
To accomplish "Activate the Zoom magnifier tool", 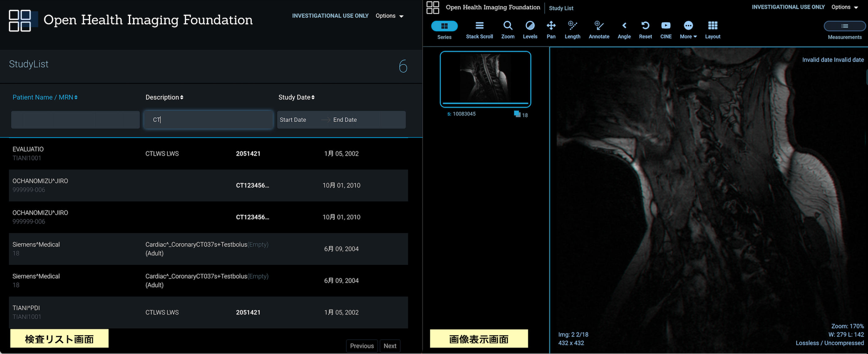I will tap(507, 30).
